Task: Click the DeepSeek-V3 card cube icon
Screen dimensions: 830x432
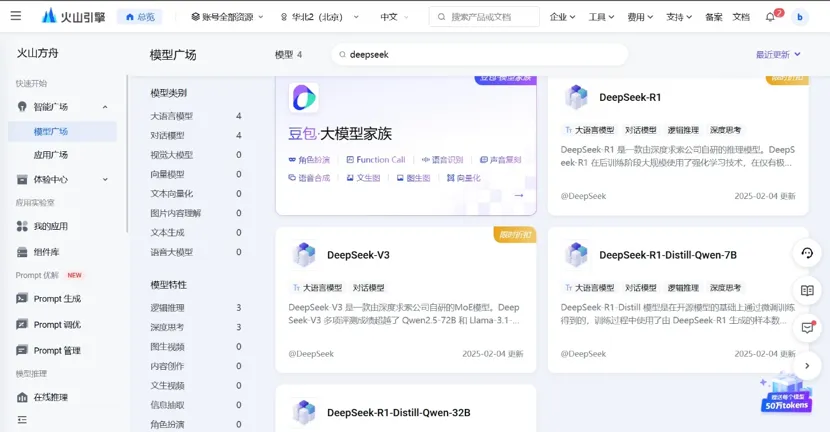Action: tap(304, 255)
